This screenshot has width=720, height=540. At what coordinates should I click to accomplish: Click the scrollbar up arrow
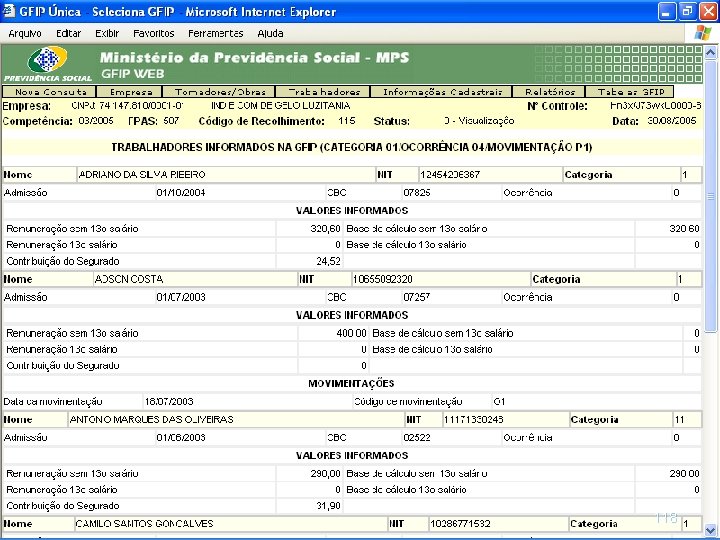(710, 52)
